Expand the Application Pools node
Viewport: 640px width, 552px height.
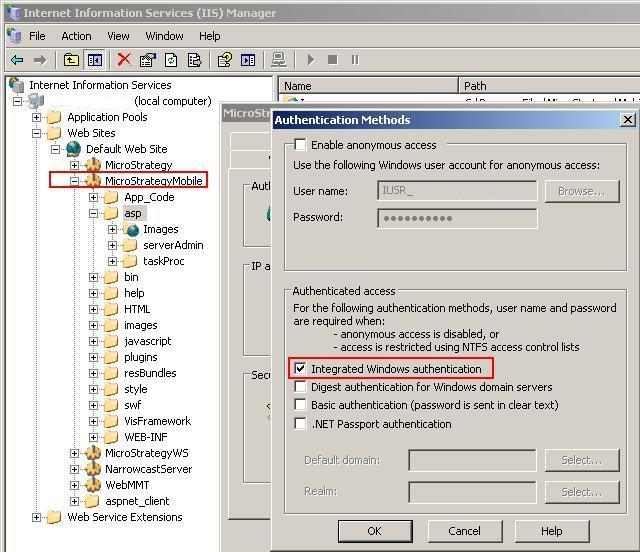tap(37, 117)
